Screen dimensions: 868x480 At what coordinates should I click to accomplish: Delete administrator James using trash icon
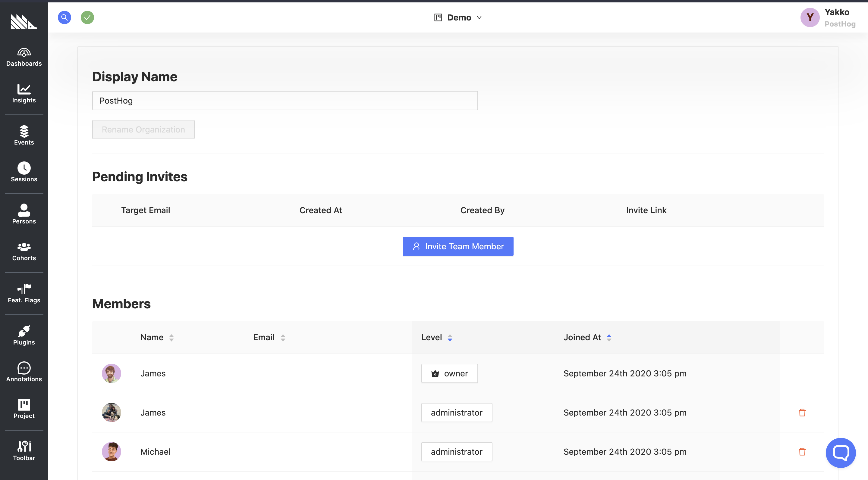pyautogui.click(x=802, y=412)
